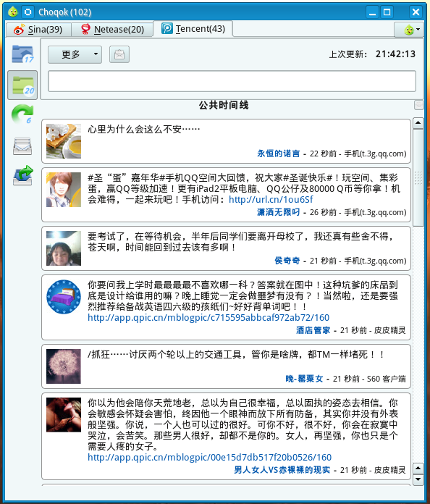
Task: Open the 男人女人VS赤裸裸的现实 username link
Action: tap(282, 470)
